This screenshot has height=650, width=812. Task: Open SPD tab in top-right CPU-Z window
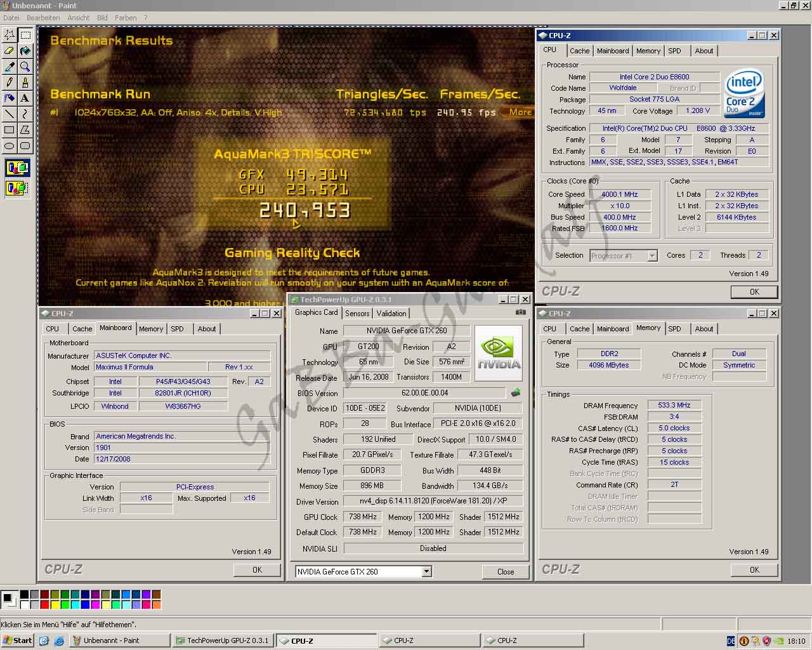point(674,51)
